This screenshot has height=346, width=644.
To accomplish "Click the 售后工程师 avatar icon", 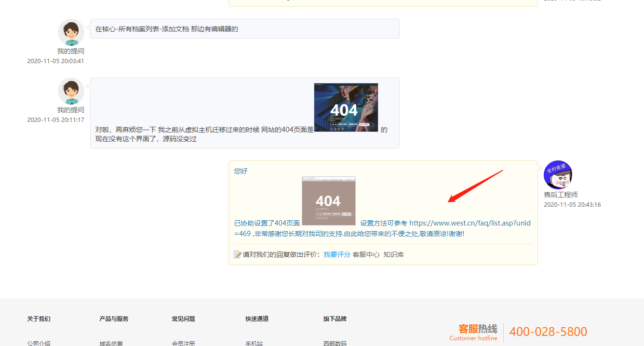I will pyautogui.click(x=558, y=175).
